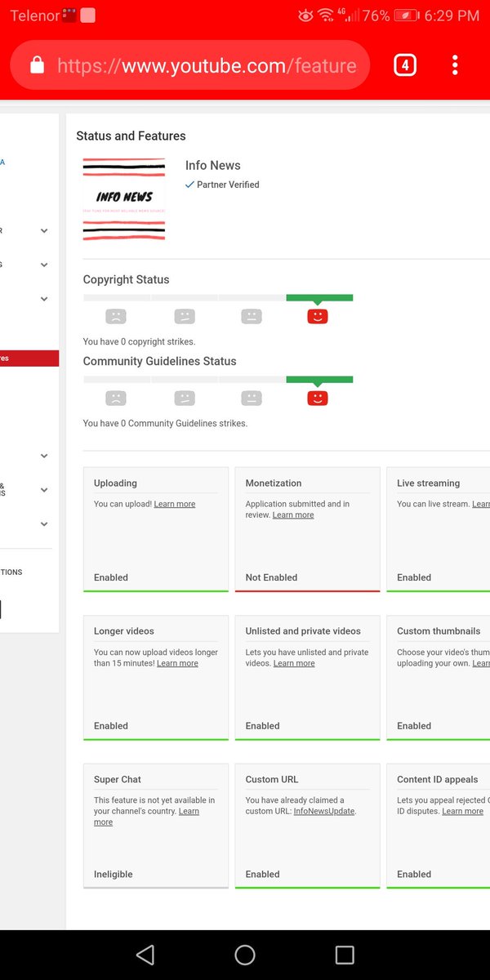490x980 pixels.
Task: Click the Enabled status under Longer videos
Action: (111, 725)
